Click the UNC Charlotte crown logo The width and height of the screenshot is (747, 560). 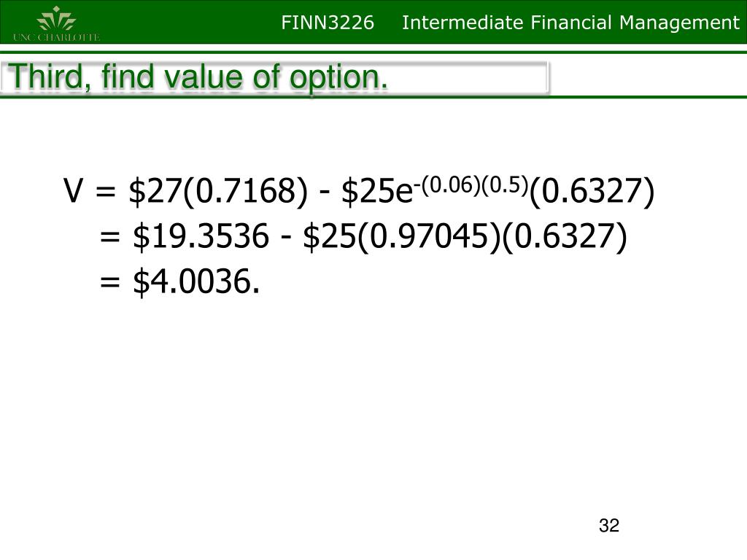coord(56,19)
